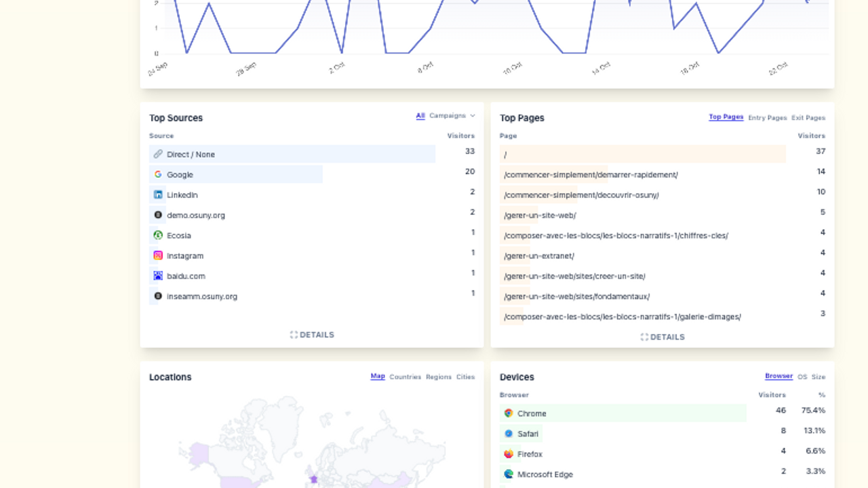Image resolution: width=868 pixels, height=488 pixels.
Task: Click the LinkedIn favicon in Top Sources
Action: pyautogui.click(x=158, y=195)
